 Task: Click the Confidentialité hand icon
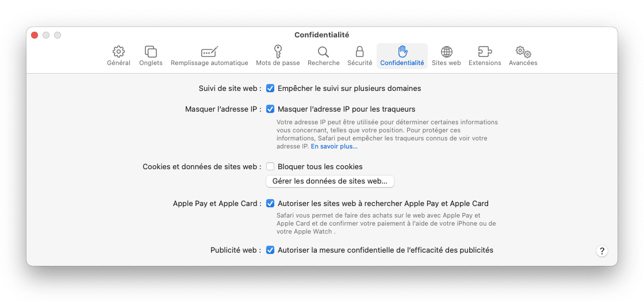pos(402,51)
